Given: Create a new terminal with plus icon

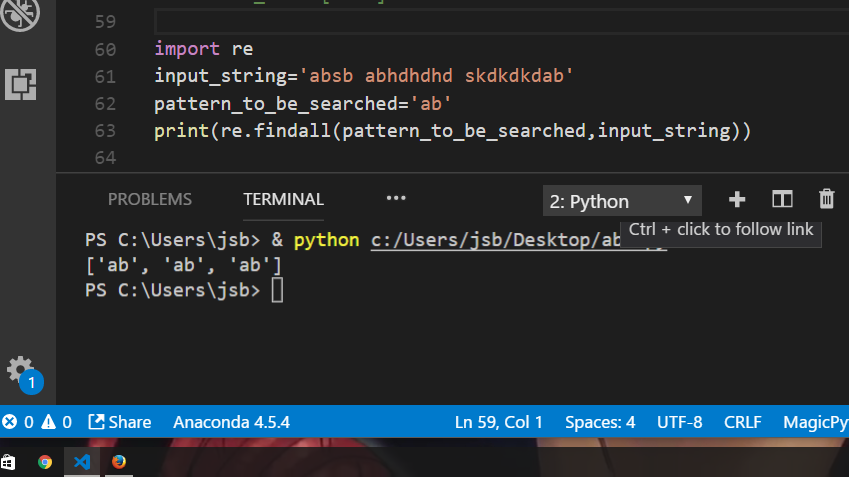Looking at the screenshot, I should pyautogui.click(x=737, y=200).
